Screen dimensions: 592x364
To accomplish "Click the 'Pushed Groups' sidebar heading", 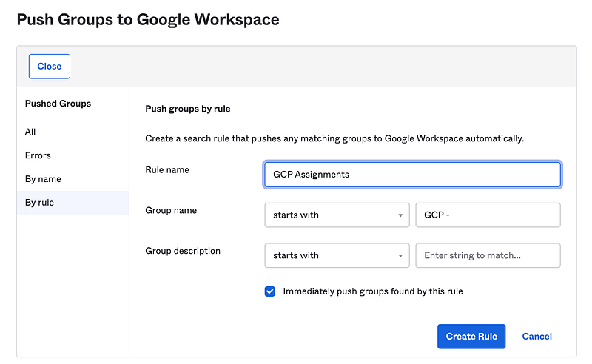I will pos(58,104).
